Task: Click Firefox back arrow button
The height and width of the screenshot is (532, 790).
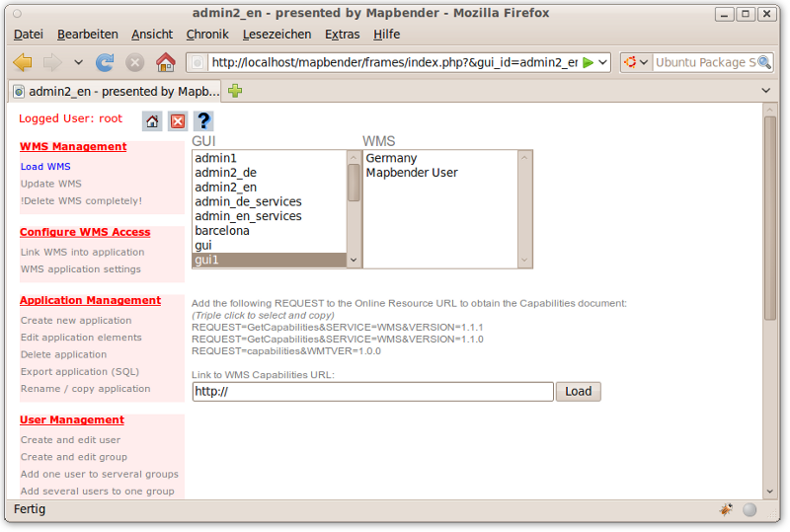Action: tap(22, 62)
